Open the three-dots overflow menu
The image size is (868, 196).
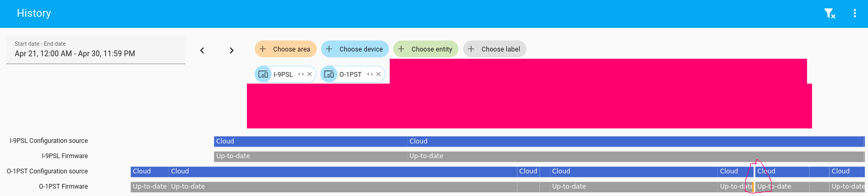[854, 14]
